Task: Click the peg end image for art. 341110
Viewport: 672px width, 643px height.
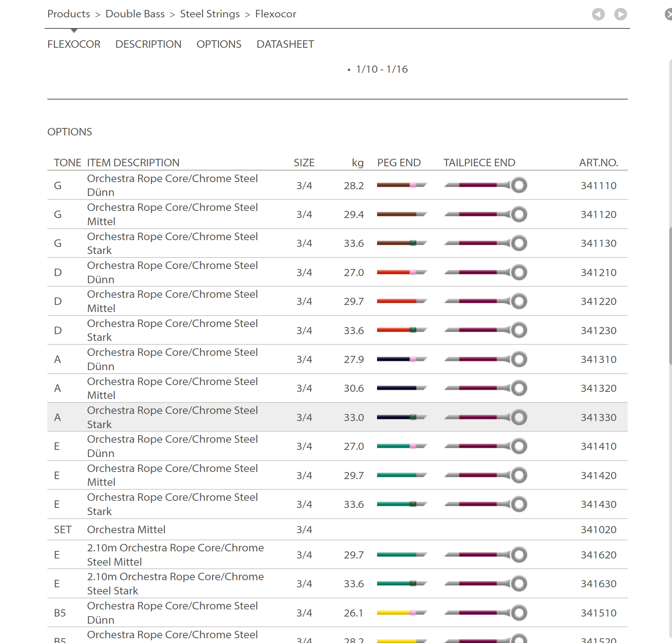Action: tap(402, 185)
